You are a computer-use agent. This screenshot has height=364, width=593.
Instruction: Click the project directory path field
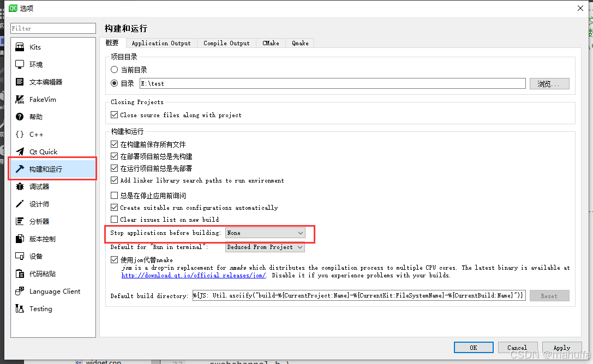coord(333,83)
